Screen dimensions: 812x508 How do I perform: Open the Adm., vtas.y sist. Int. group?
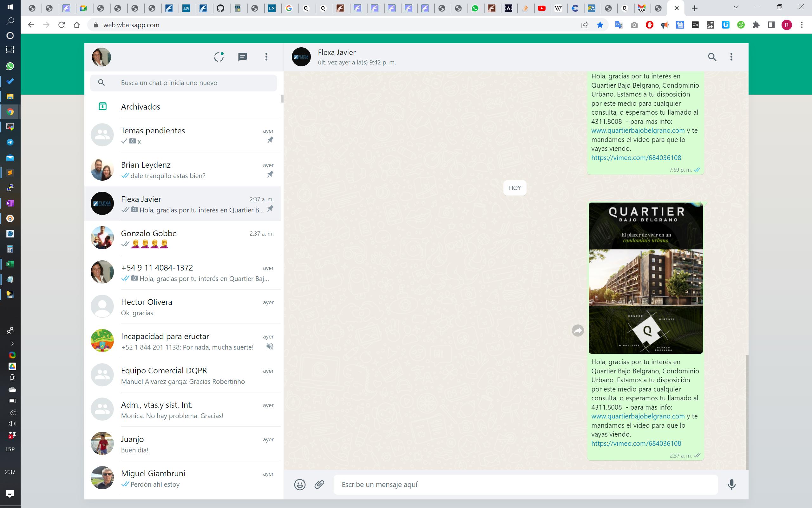[x=182, y=409]
